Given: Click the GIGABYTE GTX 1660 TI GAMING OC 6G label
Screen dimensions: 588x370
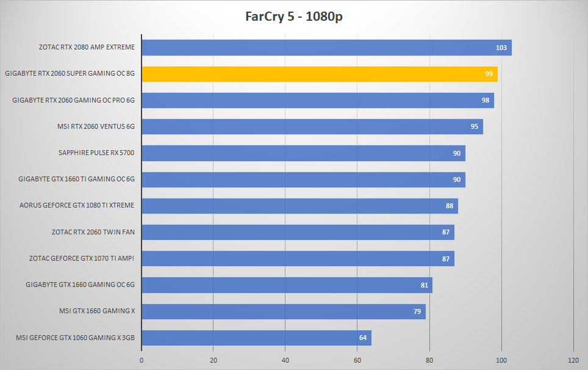Looking at the screenshot, I should (x=76, y=179).
